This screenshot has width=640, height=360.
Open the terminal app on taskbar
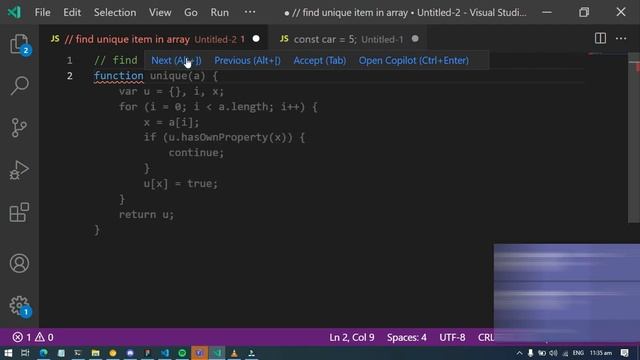[x=78, y=353]
